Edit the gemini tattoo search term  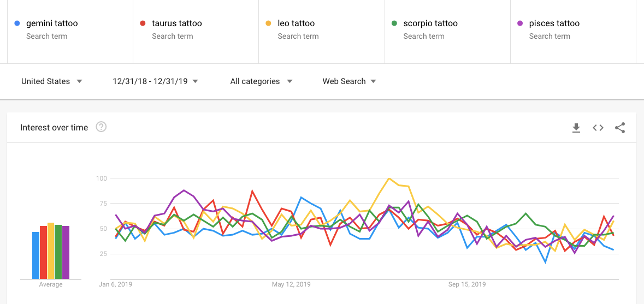[x=52, y=23]
